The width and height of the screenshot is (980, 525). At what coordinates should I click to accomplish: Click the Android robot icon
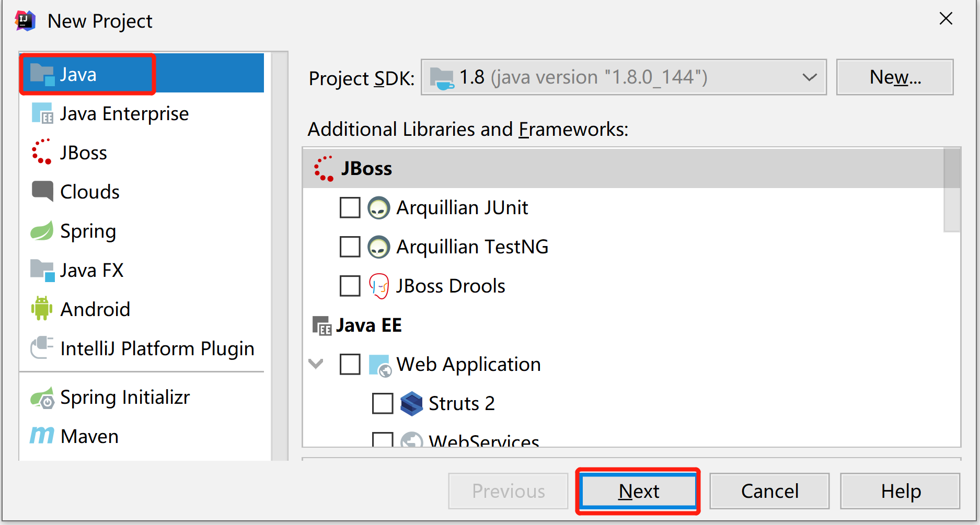42,308
